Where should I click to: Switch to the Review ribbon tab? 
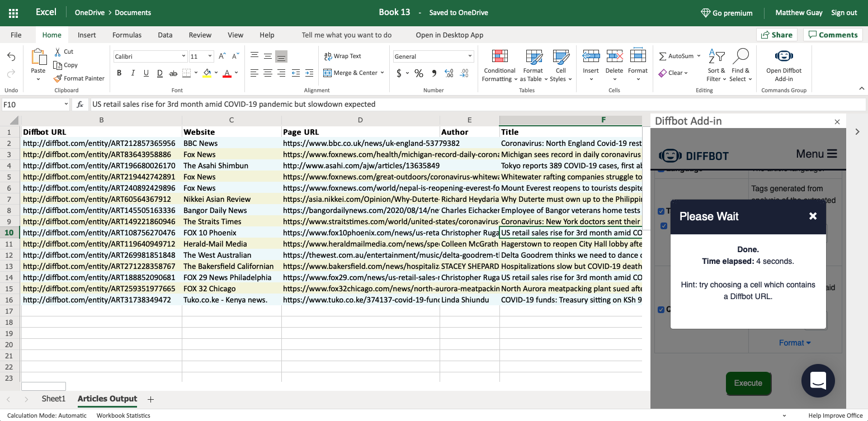[200, 35]
